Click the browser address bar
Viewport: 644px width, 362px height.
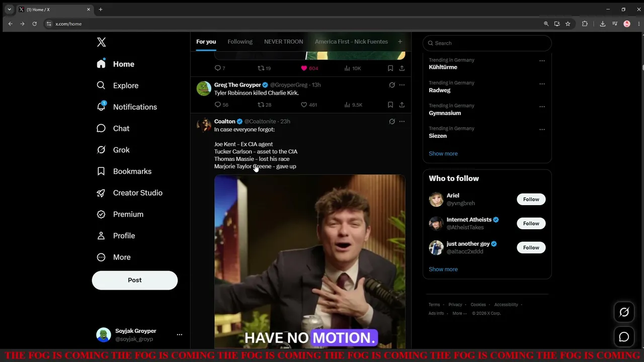(x=292, y=24)
